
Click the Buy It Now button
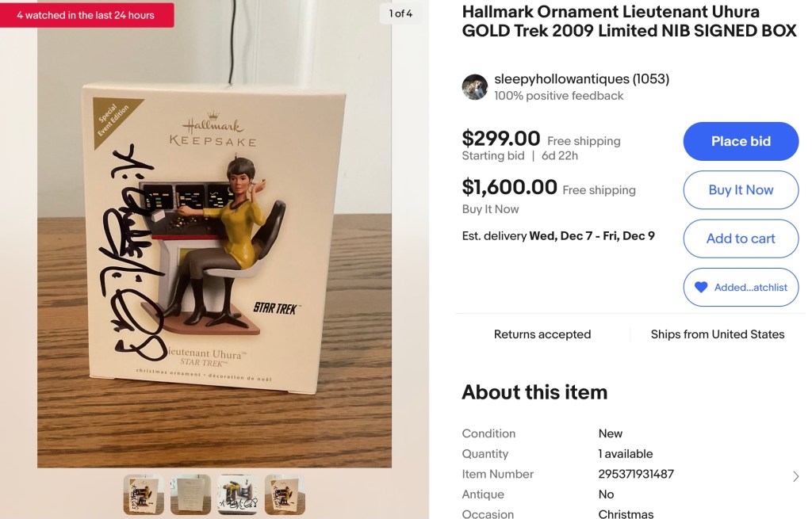point(741,190)
